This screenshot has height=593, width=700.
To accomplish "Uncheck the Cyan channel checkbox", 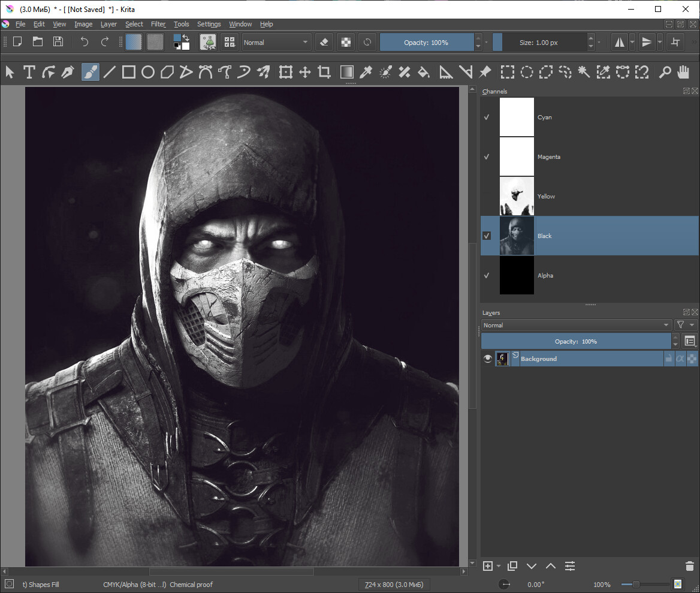I will click(487, 118).
